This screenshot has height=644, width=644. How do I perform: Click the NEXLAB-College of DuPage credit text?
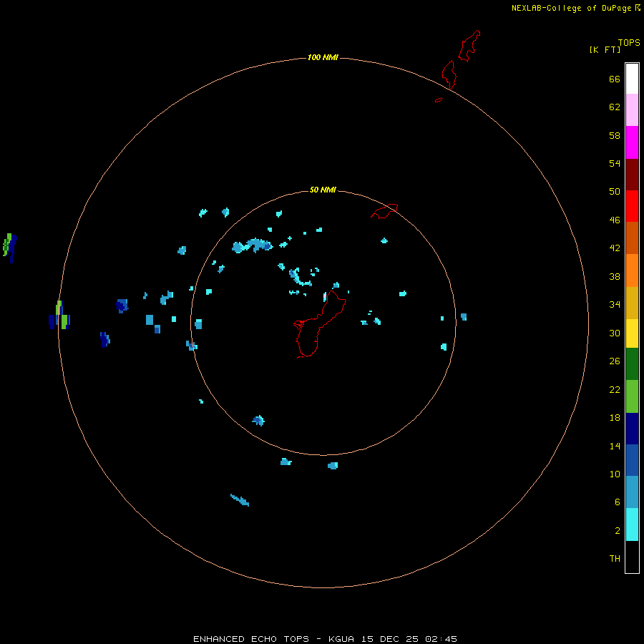571,8
